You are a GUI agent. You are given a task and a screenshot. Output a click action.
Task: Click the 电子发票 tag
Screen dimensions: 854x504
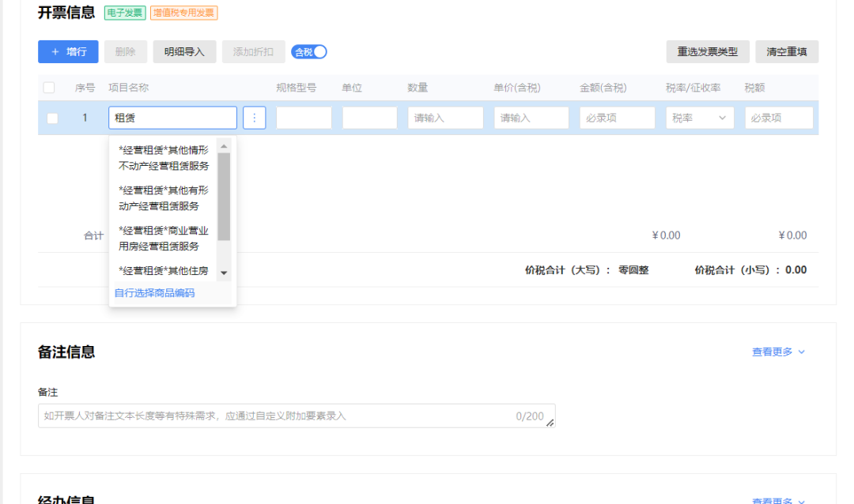125,13
